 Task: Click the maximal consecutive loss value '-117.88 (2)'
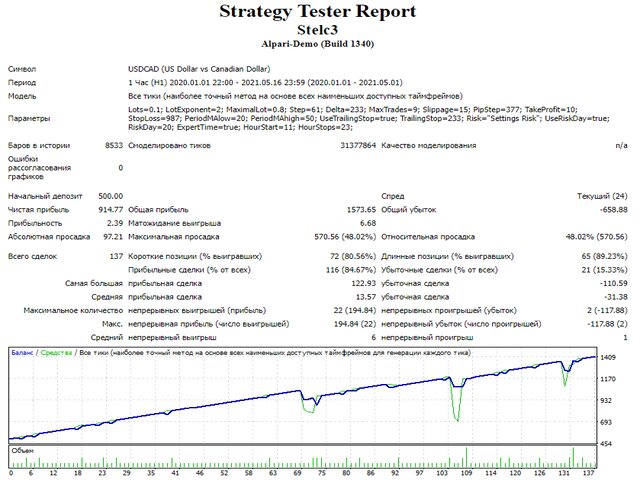[607, 324]
